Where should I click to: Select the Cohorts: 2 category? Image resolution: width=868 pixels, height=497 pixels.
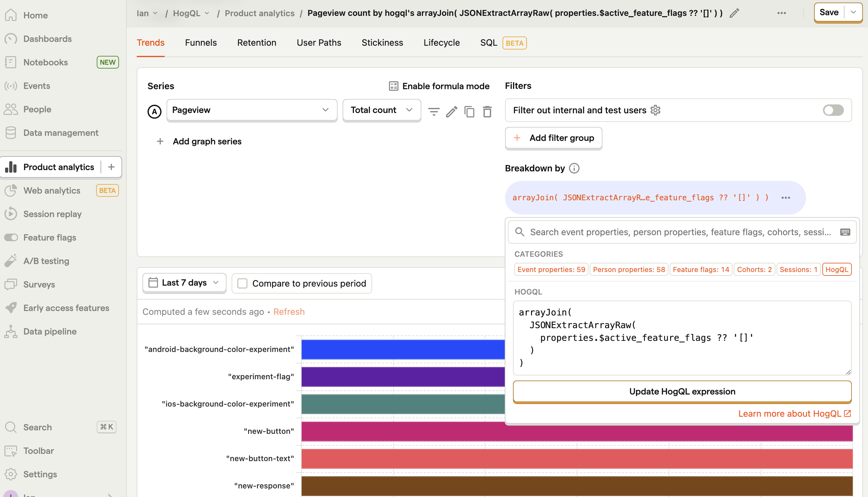click(754, 269)
